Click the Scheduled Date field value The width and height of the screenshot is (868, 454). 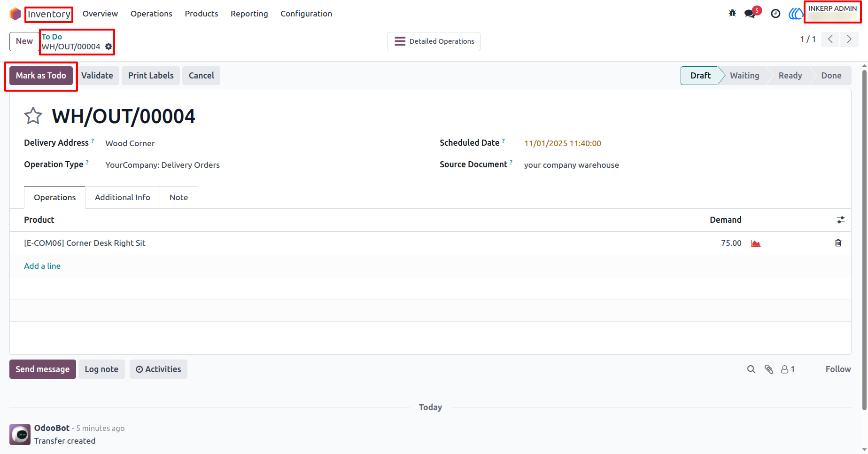click(563, 143)
